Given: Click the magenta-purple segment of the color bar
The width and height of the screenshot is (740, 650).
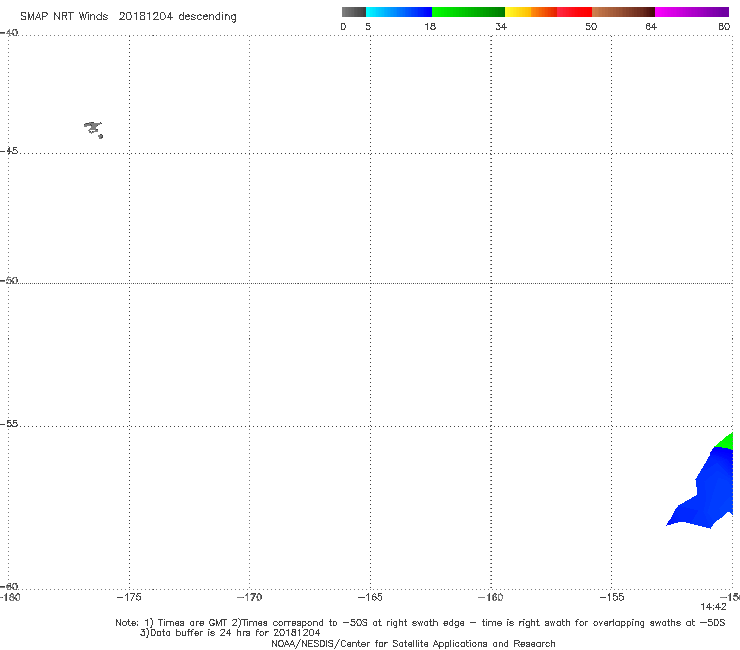Looking at the screenshot, I should pyautogui.click(x=692, y=12).
